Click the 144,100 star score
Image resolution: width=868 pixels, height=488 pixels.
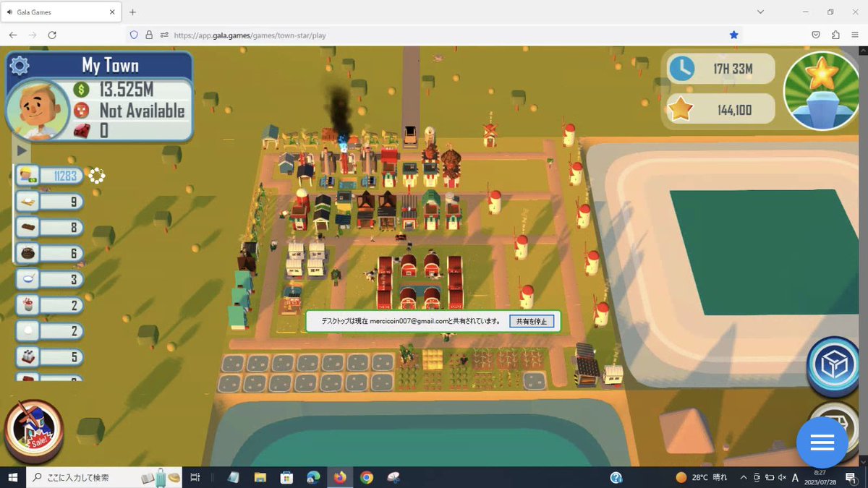click(734, 110)
